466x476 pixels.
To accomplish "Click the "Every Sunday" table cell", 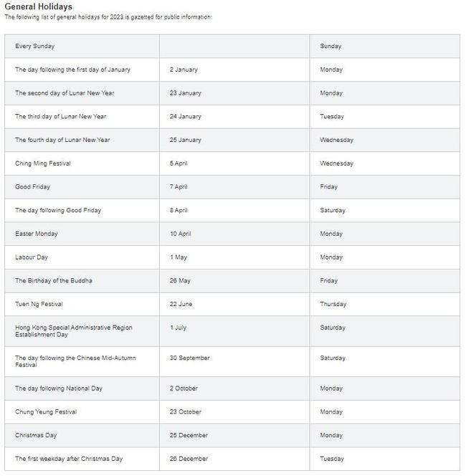I will pos(34,47).
